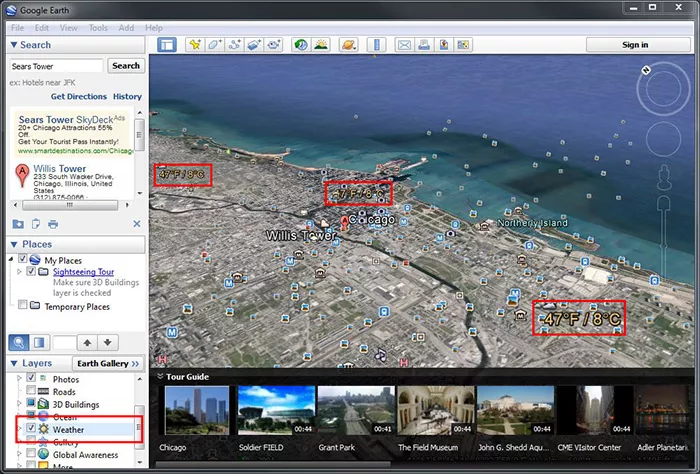Enable the Global Awareness layer checkbox

31,453
